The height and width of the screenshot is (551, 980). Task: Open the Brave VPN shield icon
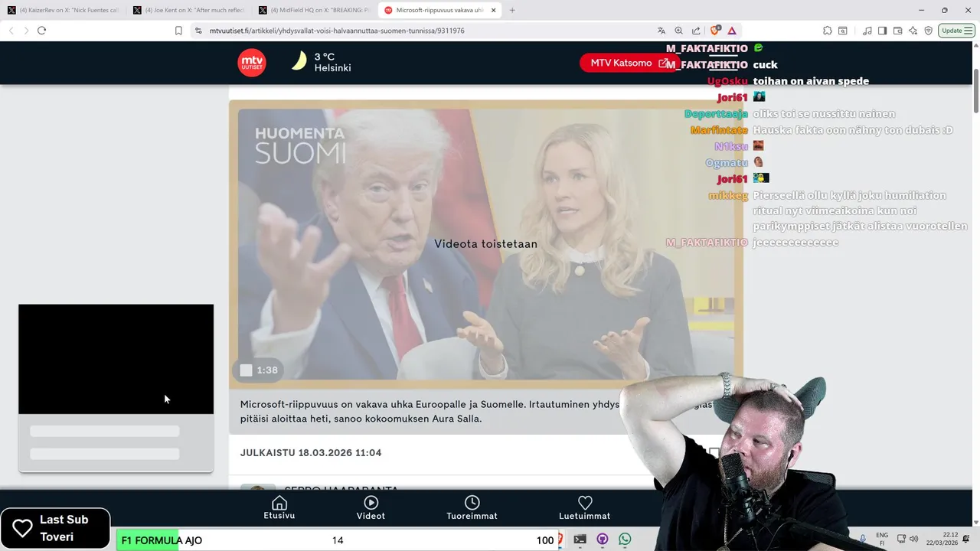[x=928, y=31]
